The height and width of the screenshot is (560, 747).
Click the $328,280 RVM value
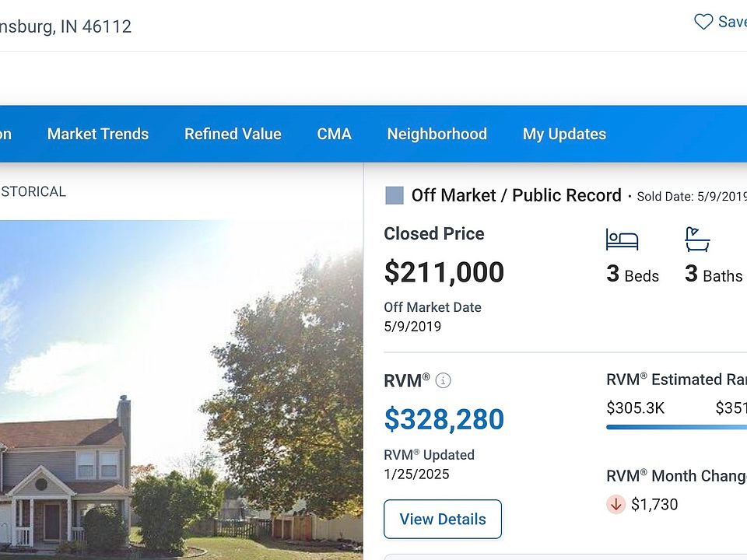(x=444, y=419)
